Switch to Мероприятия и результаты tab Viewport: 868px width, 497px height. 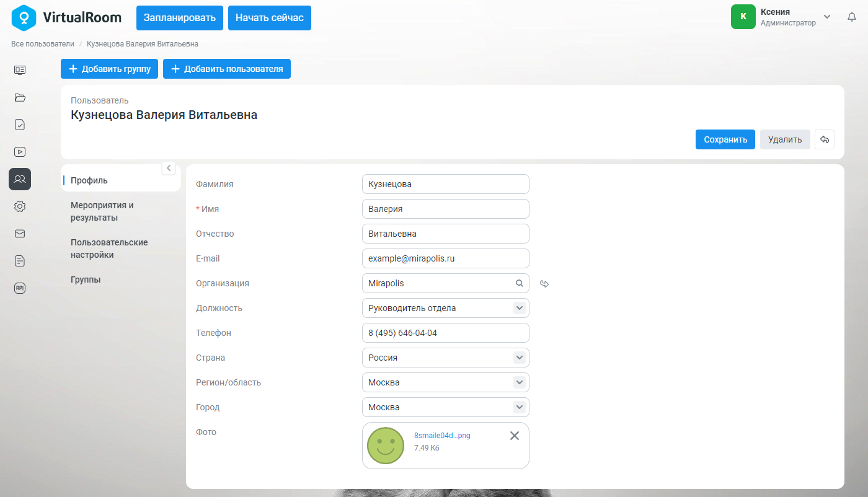point(102,211)
